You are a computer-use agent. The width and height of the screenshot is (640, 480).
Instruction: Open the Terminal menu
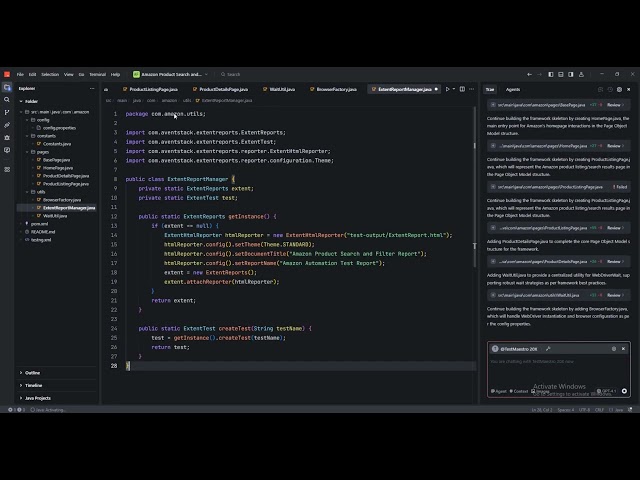pos(98,74)
